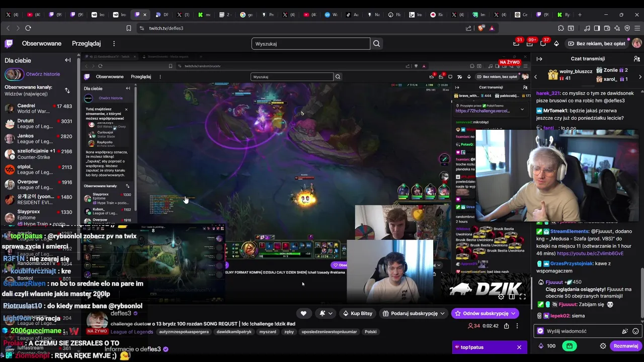Collapse the stream chat panel

(x=539, y=59)
